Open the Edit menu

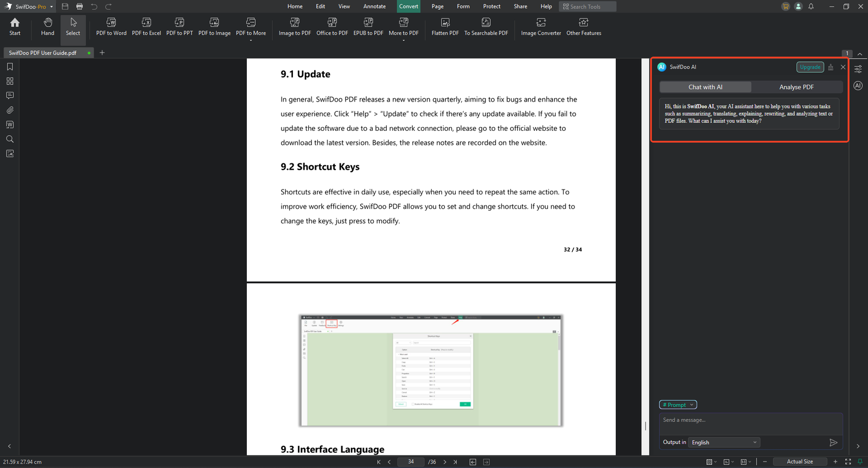click(x=321, y=7)
